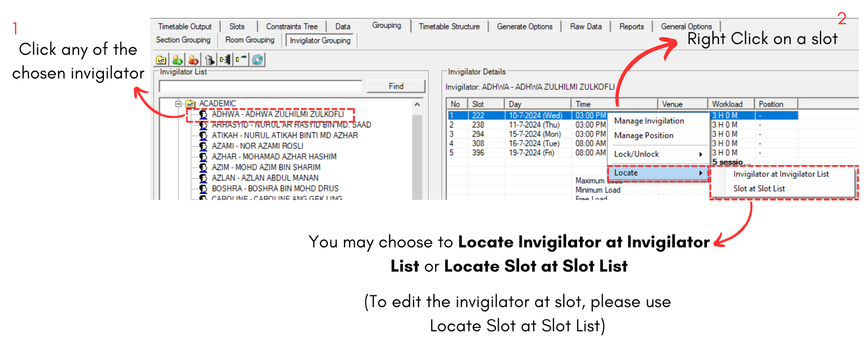Image resolution: width=868 pixels, height=341 pixels.
Task: Expand the Lock/Unlock submenu arrow
Action: [701, 154]
